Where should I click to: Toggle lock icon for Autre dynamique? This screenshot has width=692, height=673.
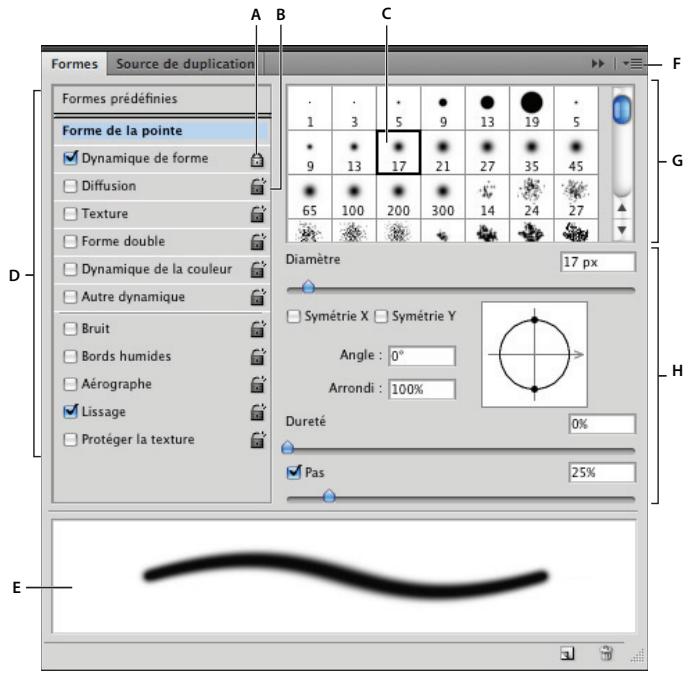258,297
